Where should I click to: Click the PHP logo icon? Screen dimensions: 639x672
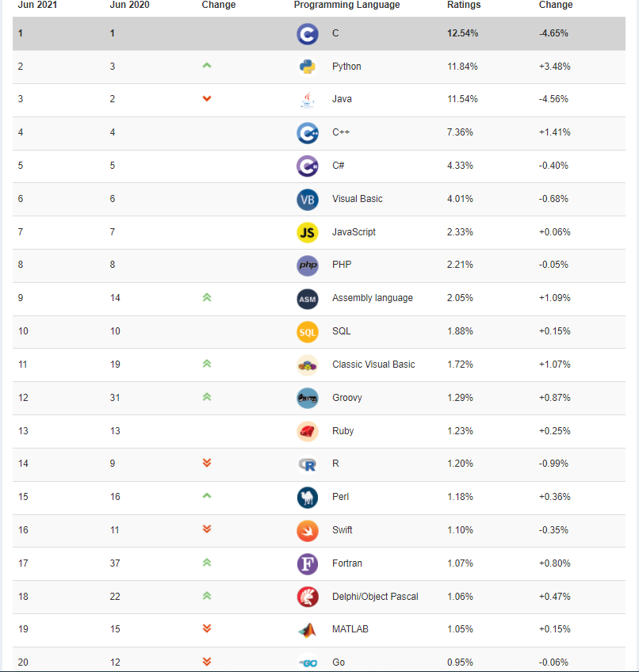307,265
